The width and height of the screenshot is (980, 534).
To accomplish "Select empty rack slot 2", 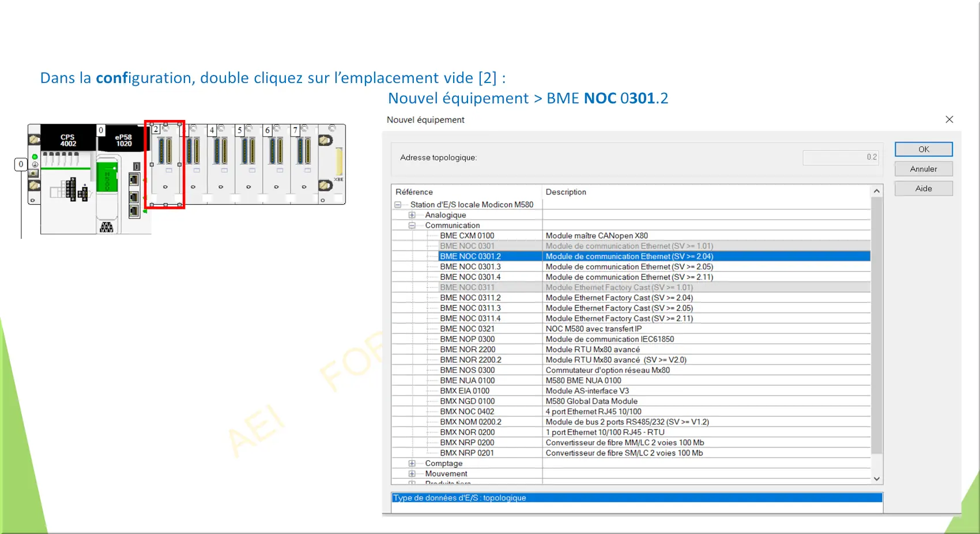I will pos(165,164).
